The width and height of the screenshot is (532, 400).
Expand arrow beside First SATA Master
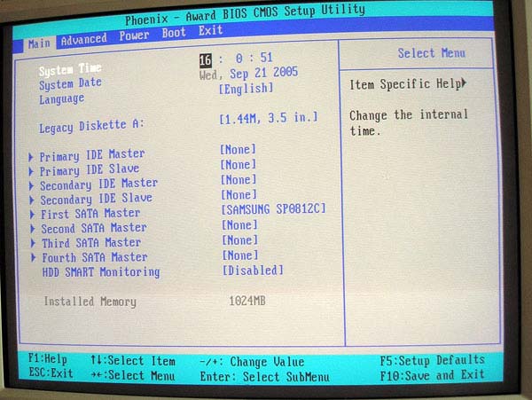[x=32, y=215]
